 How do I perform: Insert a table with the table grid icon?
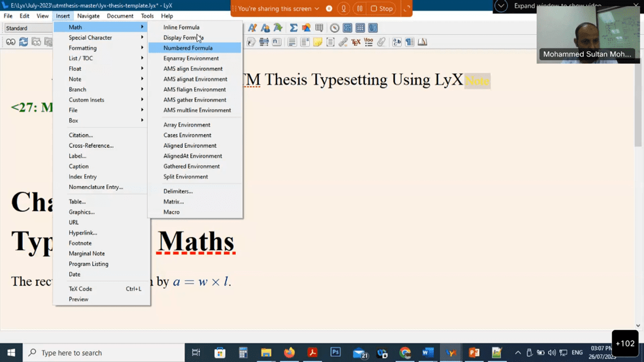point(320,28)
